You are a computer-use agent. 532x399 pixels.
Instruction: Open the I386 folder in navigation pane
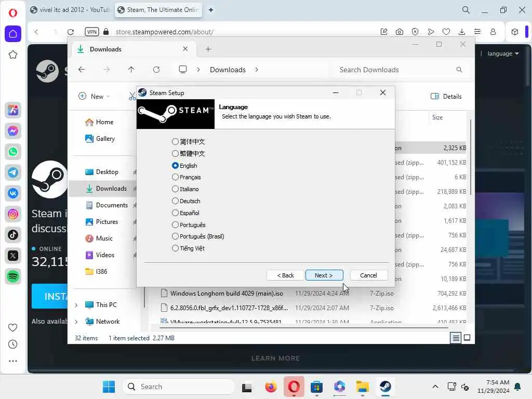(x=96, y=271)
